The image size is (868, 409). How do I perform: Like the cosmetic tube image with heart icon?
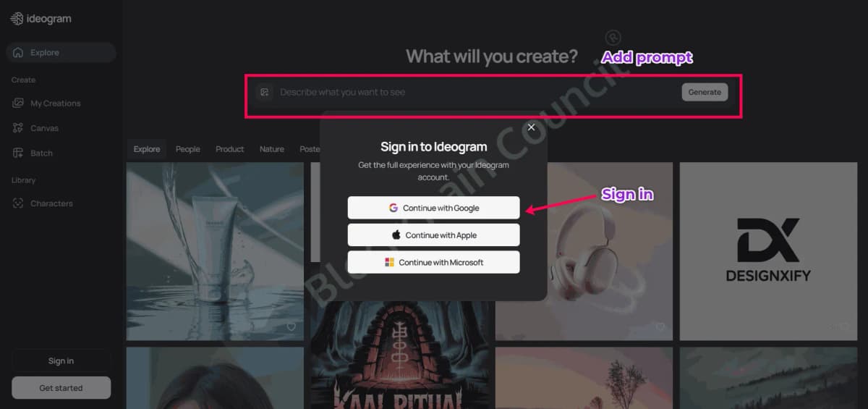click(x=291, y=326)
